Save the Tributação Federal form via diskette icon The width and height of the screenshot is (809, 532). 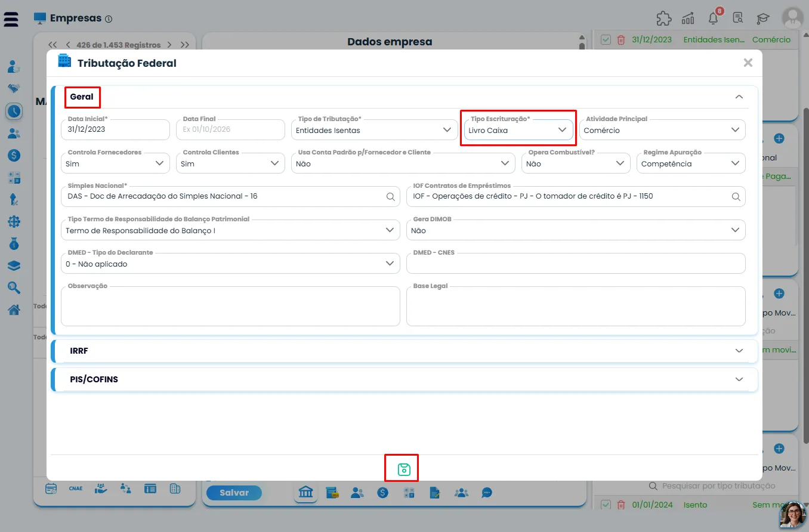404,469
